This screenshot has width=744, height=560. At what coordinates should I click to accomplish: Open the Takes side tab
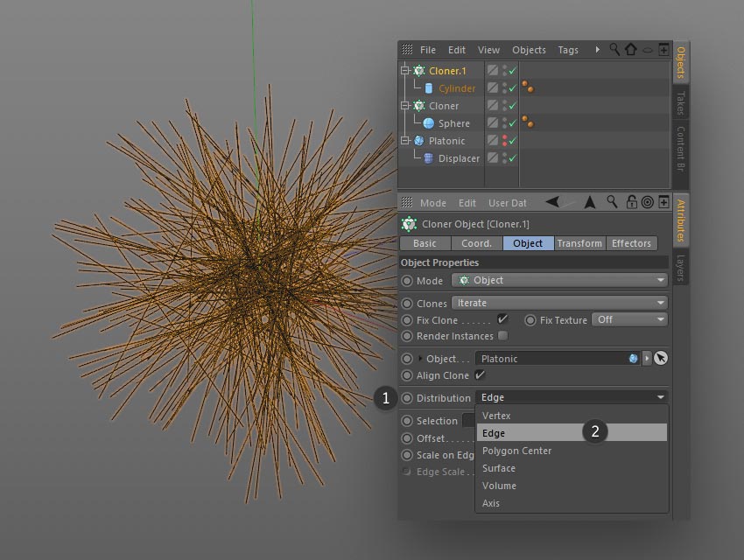pyautogui.click(x=681, y=103)
